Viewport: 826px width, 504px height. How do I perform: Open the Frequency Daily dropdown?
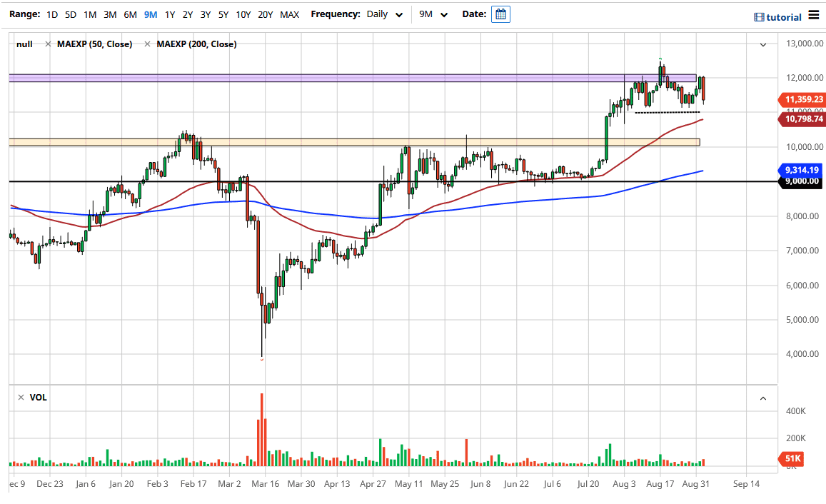pos(384,14)
